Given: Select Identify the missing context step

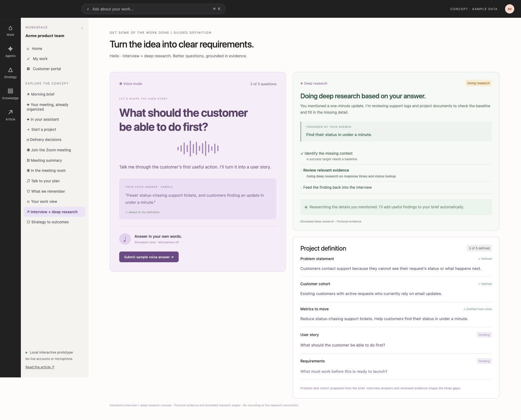Looking at the screenshot, I should click(x=396, y=156).
